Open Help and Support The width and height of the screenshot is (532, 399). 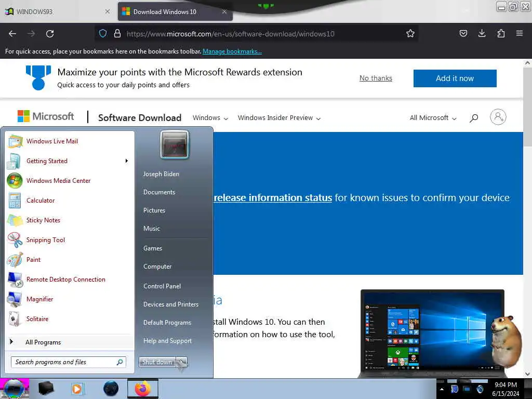pyautogui.click(x=167, y=341)
